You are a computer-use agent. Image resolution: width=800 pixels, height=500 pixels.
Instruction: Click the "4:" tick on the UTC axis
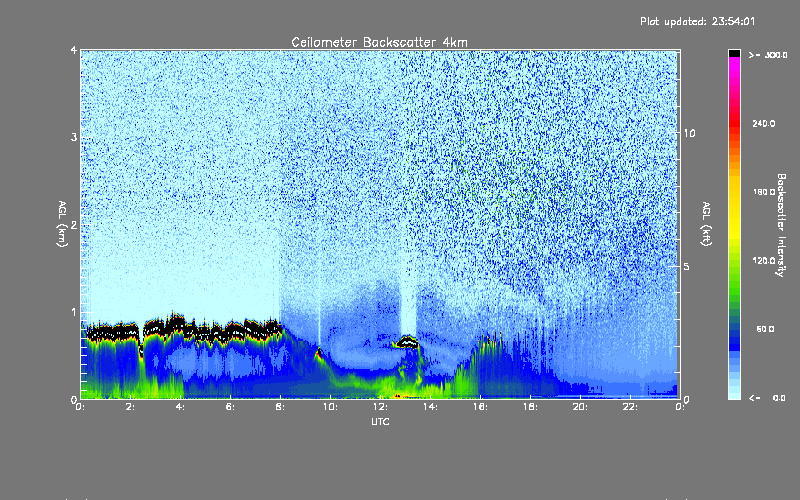pos(181,407)
